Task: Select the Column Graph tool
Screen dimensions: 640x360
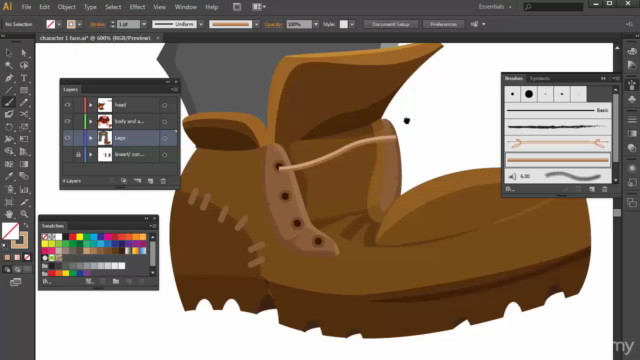Action: click(24, 189)
